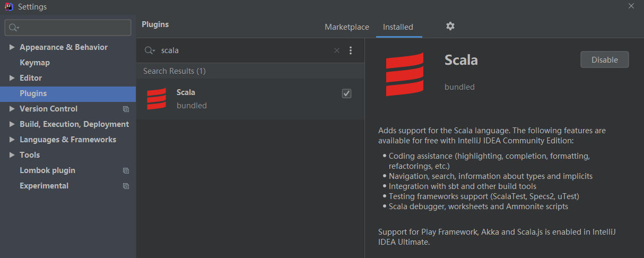Viewport: 644px width, 258px height.
Task: Disable the Scala plugin
Action: [604, 60]
